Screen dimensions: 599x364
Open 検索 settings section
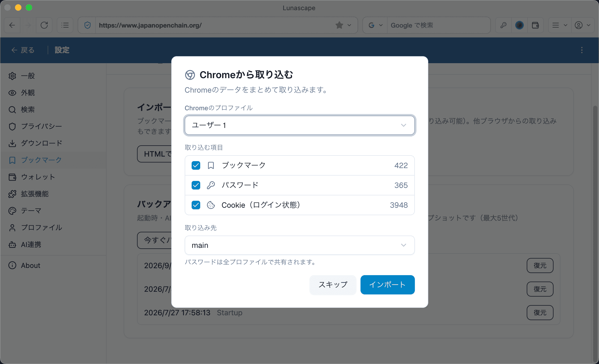[x=53, y=109]
